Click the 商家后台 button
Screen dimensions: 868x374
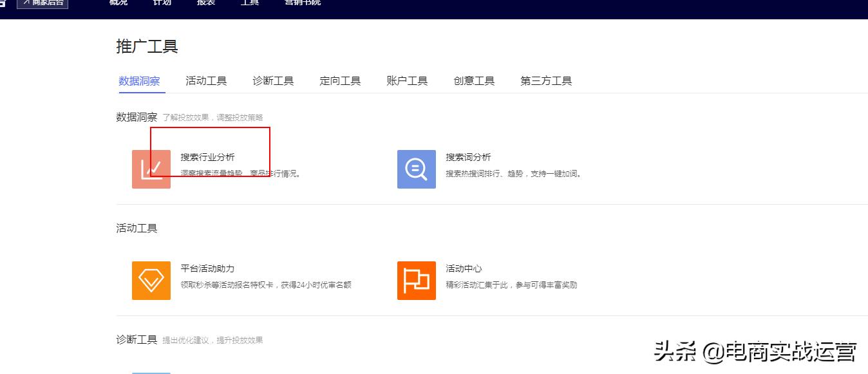pos(44,3)
